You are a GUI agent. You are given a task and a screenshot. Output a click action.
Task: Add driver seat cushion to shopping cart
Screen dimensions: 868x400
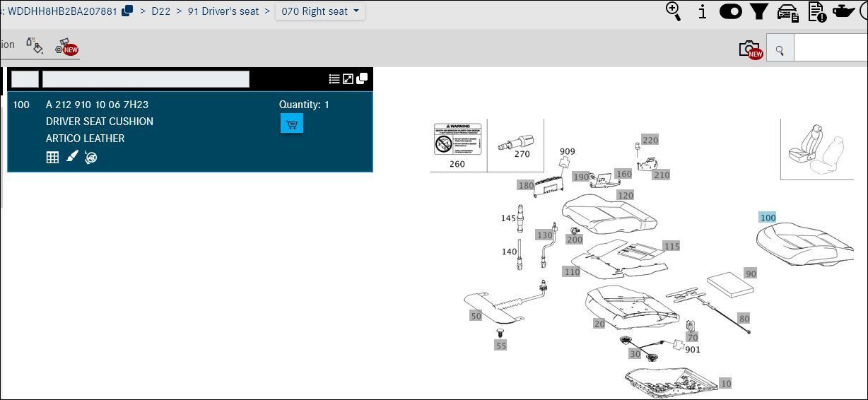coord(291,123)
